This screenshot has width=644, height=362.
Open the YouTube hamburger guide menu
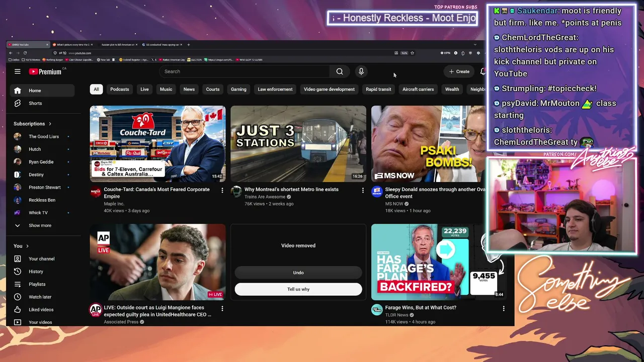pos(17,71)
